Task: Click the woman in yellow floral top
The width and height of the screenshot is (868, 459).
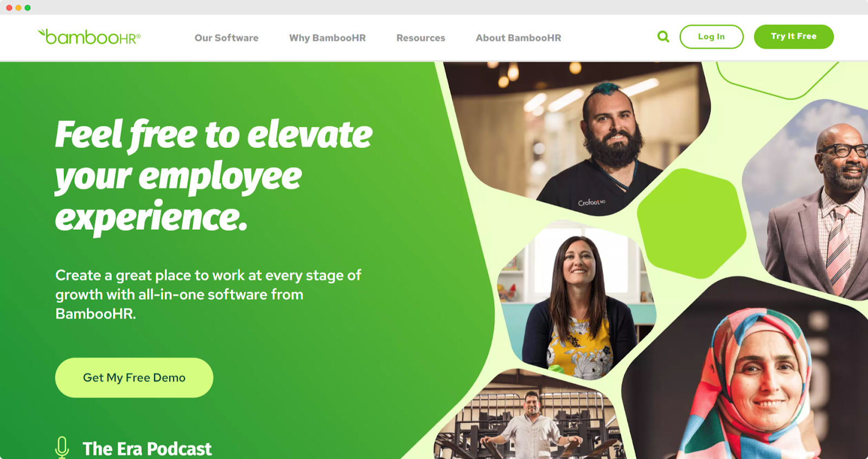Action: [577, 301]
